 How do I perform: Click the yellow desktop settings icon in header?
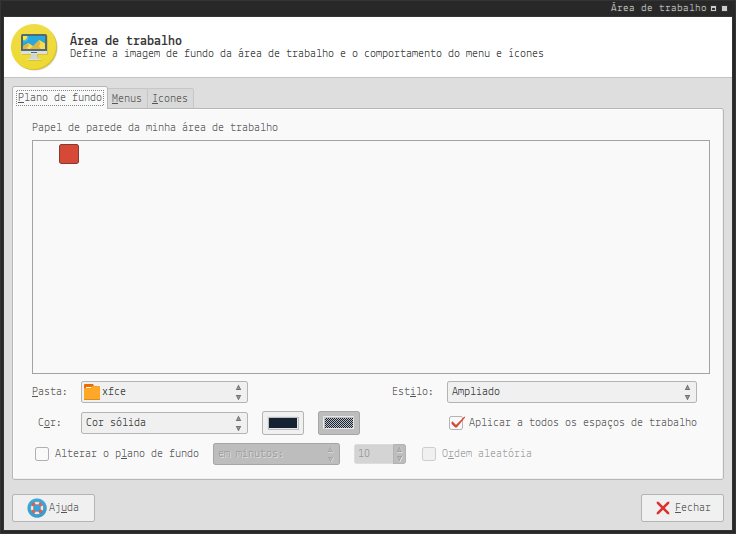(34, 46)
